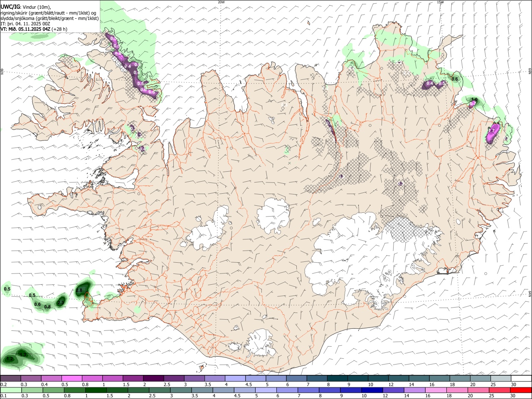Select the dark teal 8 snow legend swatch
Viewport: 532px width, 399px height.
pos(337,378)
